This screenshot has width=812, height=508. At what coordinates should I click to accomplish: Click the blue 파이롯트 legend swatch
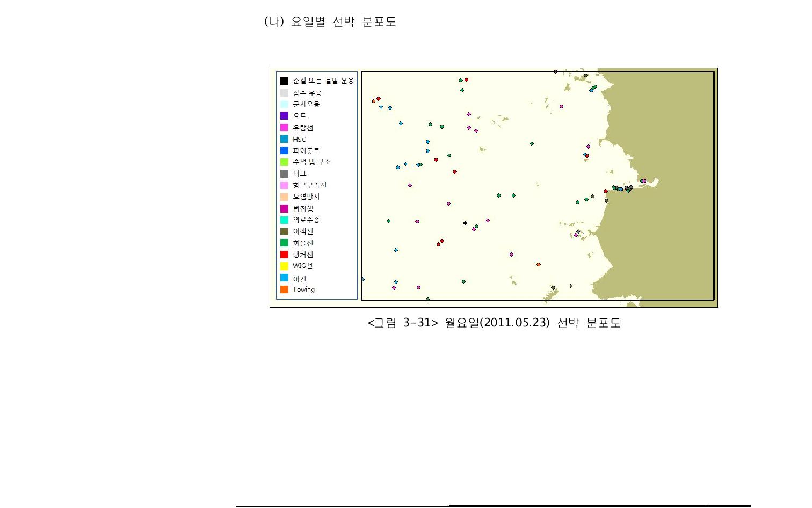tap(284, 150)
